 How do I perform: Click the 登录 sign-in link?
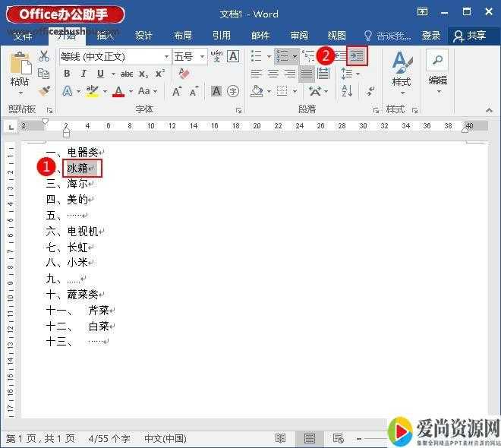point(430,36)
